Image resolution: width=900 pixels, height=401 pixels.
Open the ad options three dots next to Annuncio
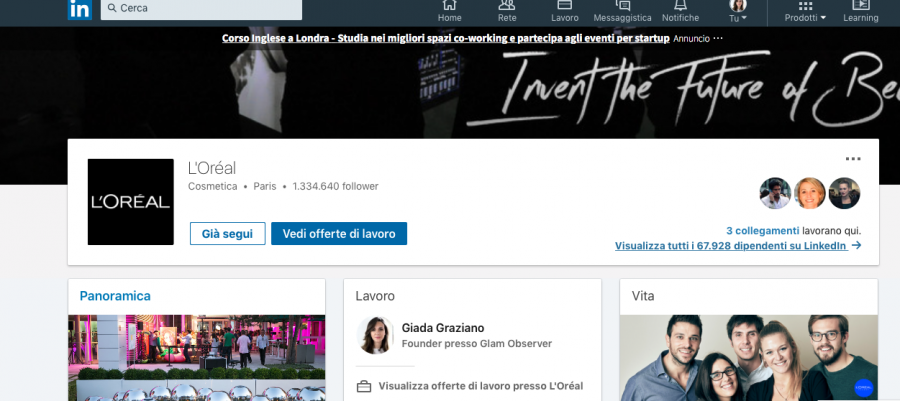point(718,38)
